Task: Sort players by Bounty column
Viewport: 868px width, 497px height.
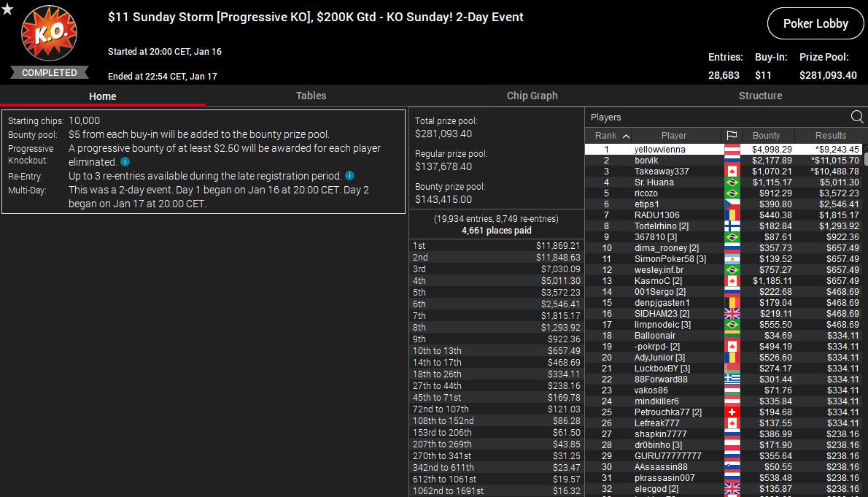Action: click(766, 136)
